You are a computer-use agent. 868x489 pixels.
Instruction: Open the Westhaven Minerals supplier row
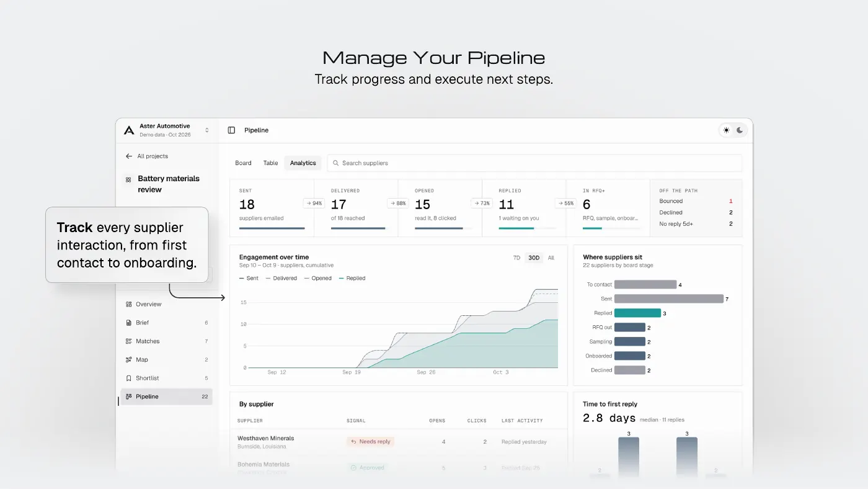tap(399, 442)
